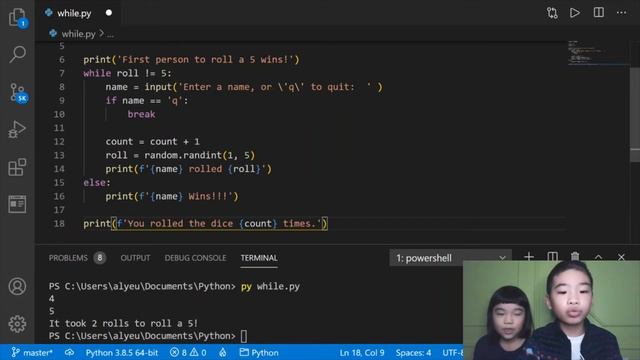Screen dimensions: 640x360
Task: Switch to the TERMINAL tab
Action: click(259, 258)
